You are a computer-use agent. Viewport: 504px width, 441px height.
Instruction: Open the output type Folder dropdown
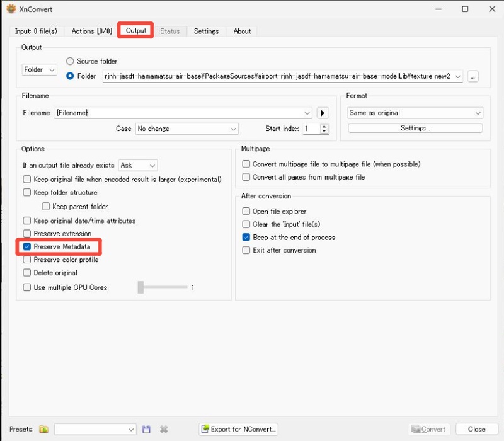40,69
